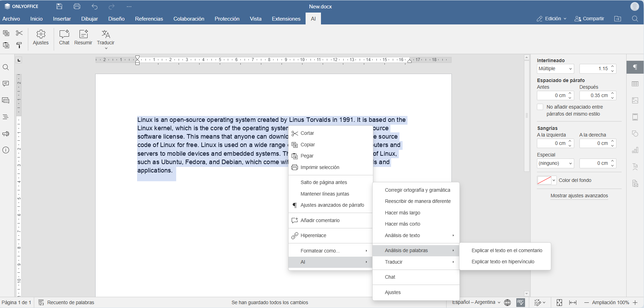Click the Save icon in title bar
The image size is (644, 308).
[x=59, y=6]
